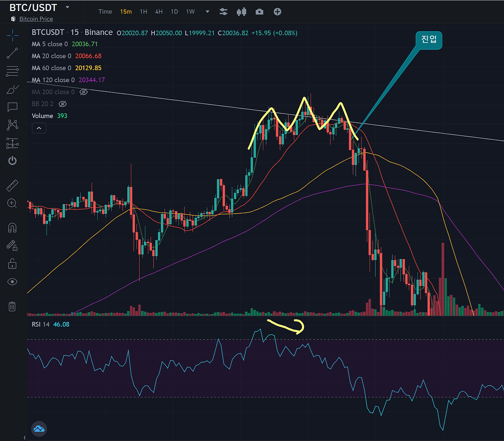The image size is (504, 441).
Task: Select the BB 20 2 legend label
Action: (43, 104)
